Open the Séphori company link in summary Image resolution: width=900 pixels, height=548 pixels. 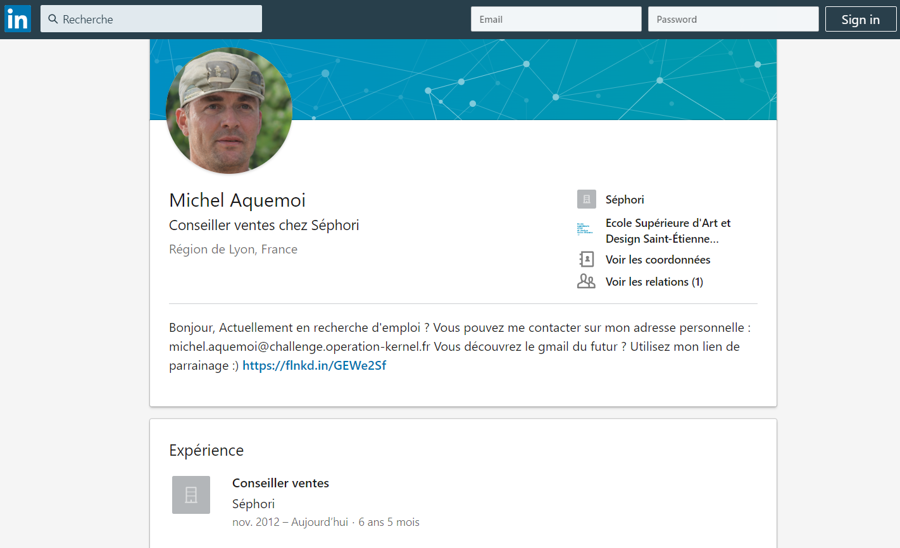pyautogui.click(x=625, y=200)
